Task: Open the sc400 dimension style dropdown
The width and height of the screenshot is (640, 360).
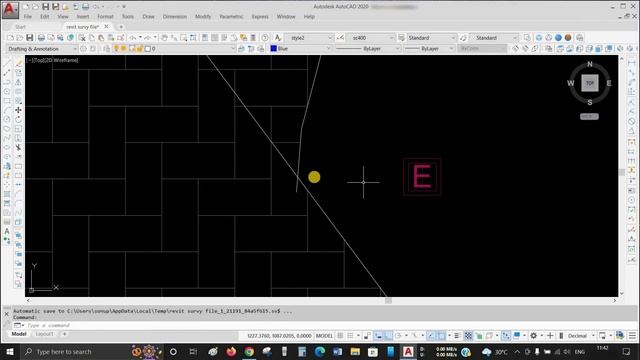Action: (x=371, y=38)
